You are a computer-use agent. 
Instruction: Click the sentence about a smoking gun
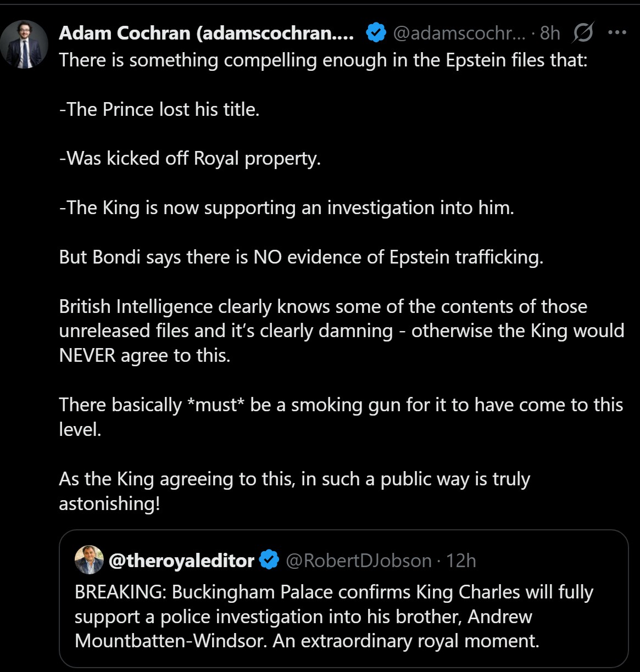pyautogui.click(x=341, y=405)
